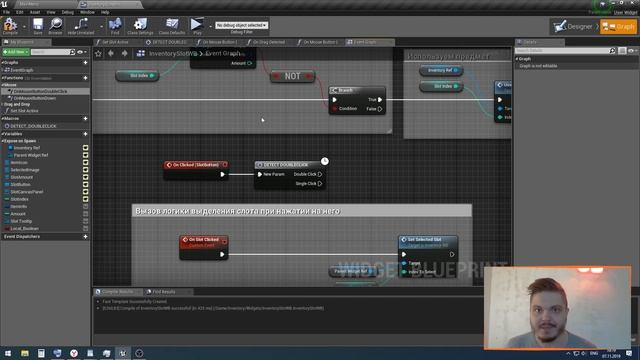Add a new macro with Macros plus icon
Screen dimensions: 640x360
click(85, 118)
